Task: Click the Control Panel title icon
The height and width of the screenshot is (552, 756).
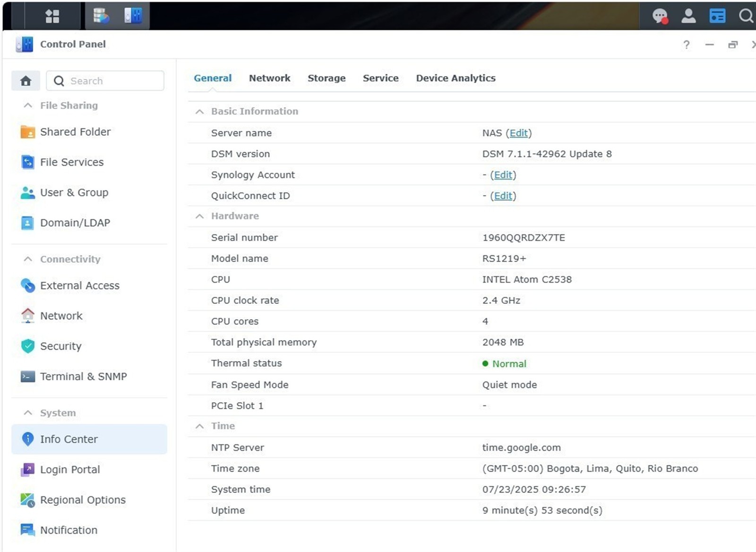Action: [25, 44]
